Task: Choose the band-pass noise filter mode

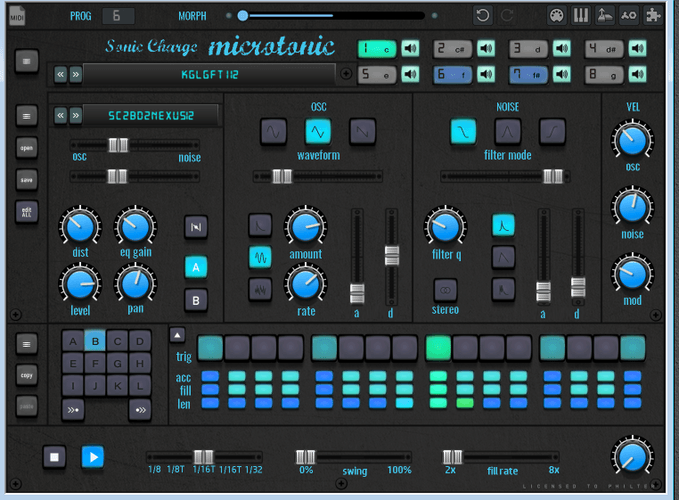Action: [508, 131]
